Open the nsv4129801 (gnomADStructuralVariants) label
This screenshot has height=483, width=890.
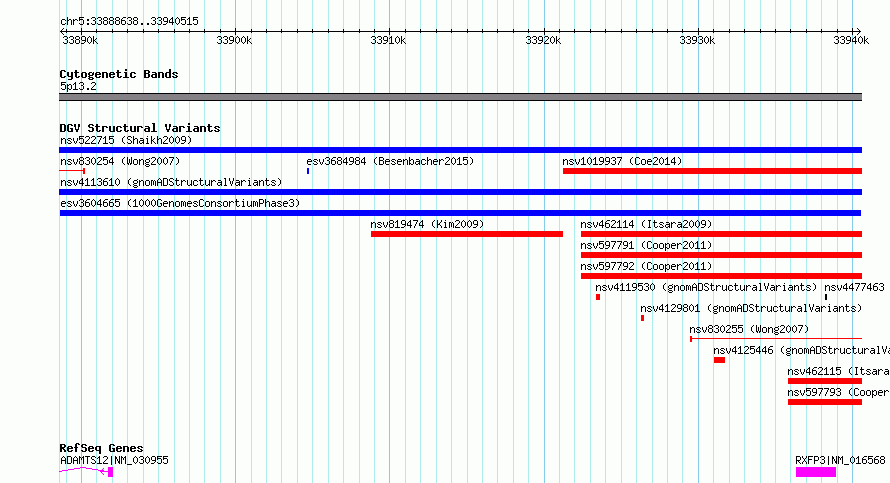pyautogui.click(x=751, y=308)
